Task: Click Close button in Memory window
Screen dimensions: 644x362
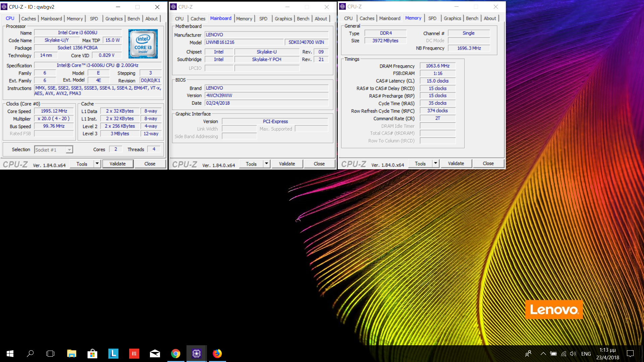Action: 488,163
